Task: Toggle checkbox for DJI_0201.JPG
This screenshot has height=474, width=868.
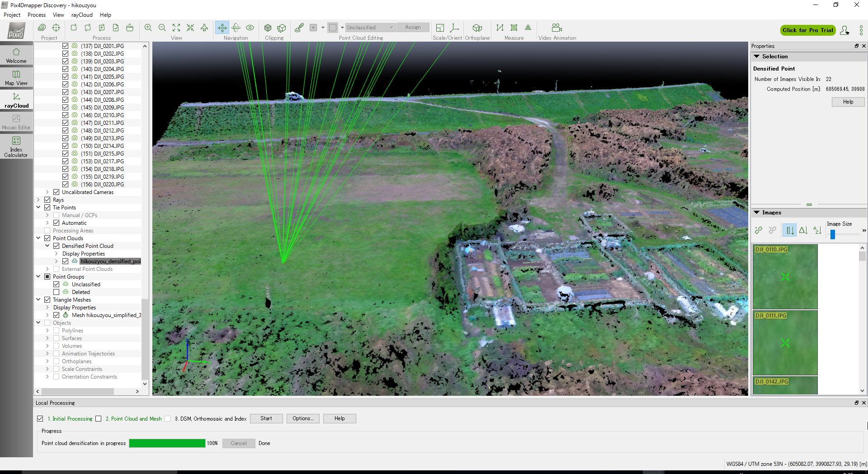Action: click(65, 46)
